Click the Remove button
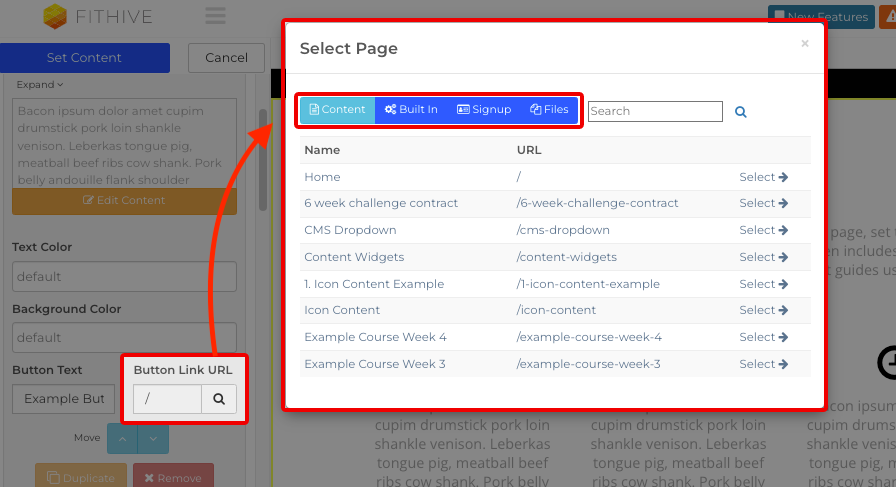Image resolution: width=896 pixels, height=487 pixels. (x=173, y=477)
